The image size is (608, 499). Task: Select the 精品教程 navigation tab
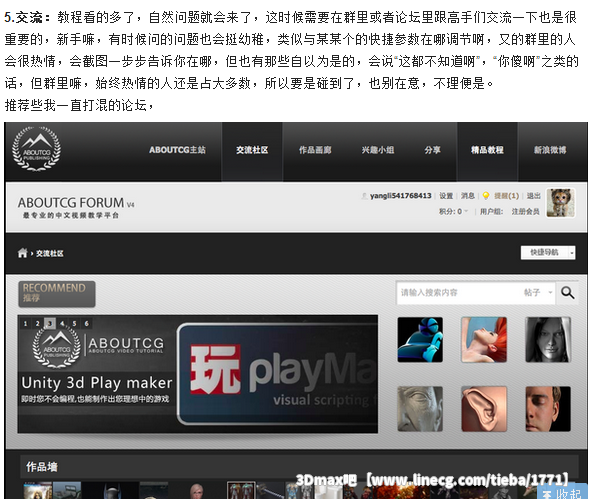click(x=487, y=150)
